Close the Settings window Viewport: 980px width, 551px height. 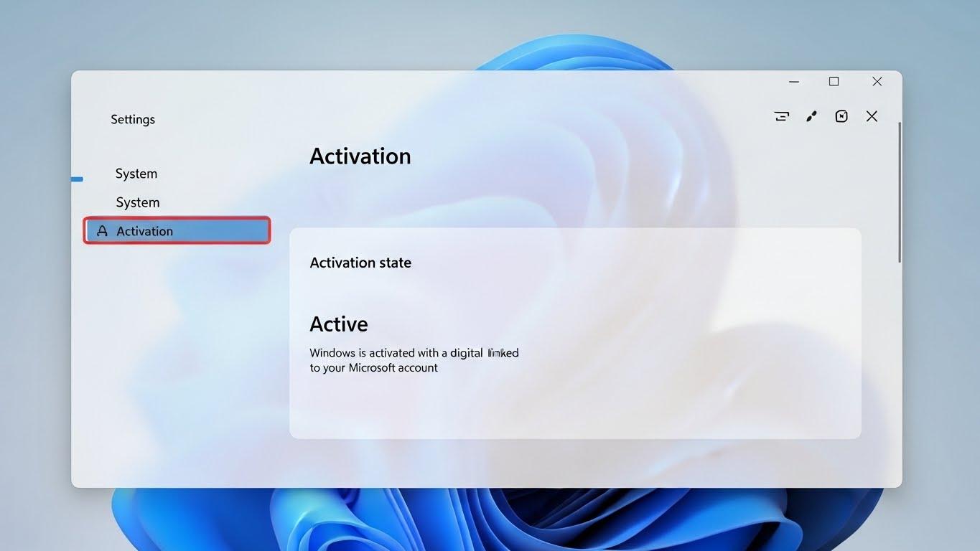point(877,81)
